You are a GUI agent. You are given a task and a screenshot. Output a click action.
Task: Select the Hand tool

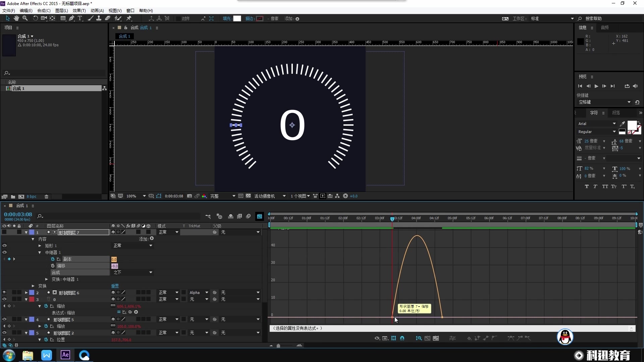(x=16, y=18)
